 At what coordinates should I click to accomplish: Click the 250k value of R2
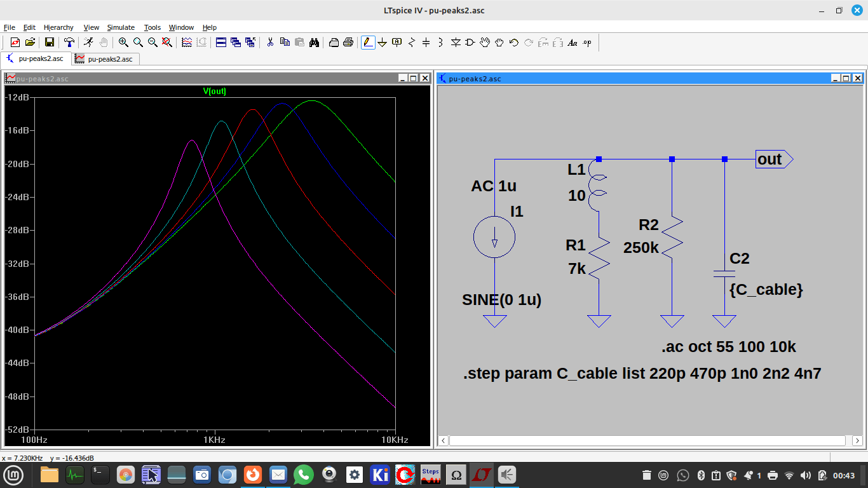coord(641,248)
